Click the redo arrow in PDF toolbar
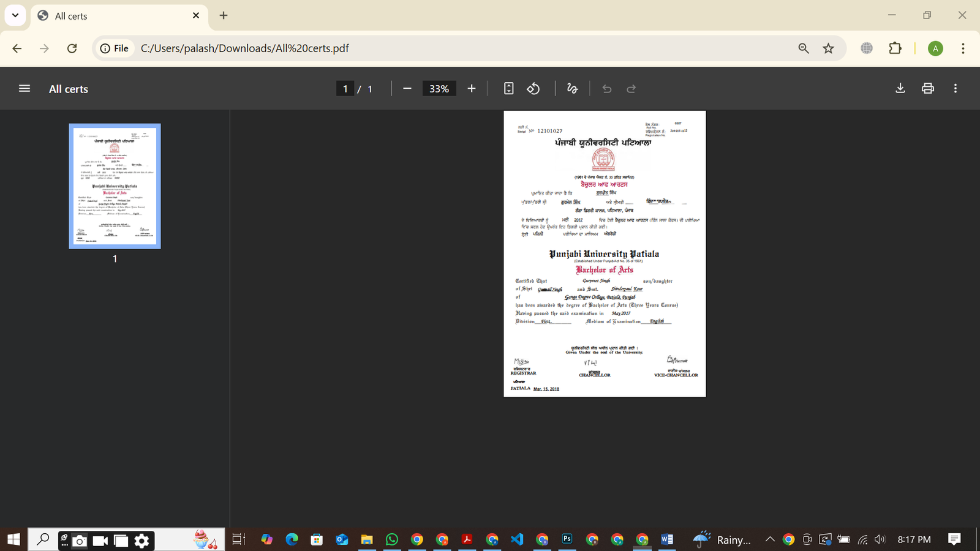This screenshot has width=980, height=551. tap(631, 89)
